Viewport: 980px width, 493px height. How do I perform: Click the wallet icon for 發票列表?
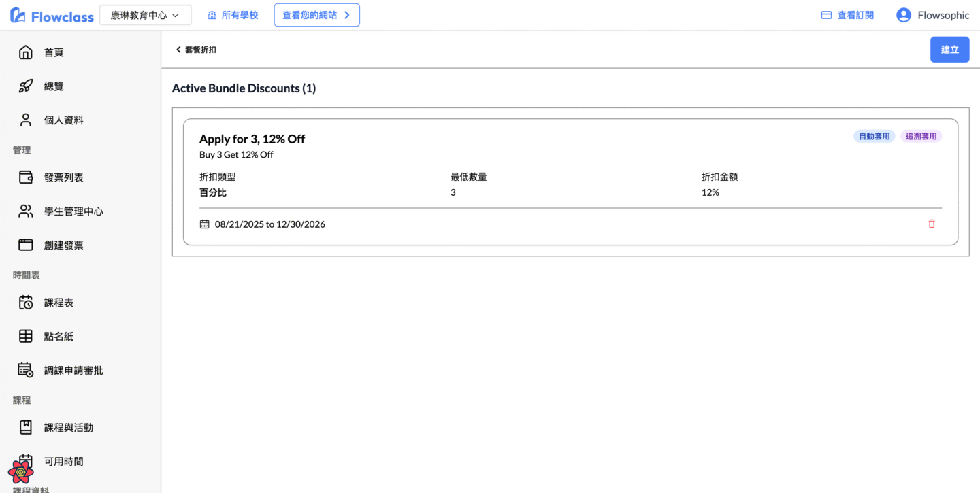tap(26, 177)
